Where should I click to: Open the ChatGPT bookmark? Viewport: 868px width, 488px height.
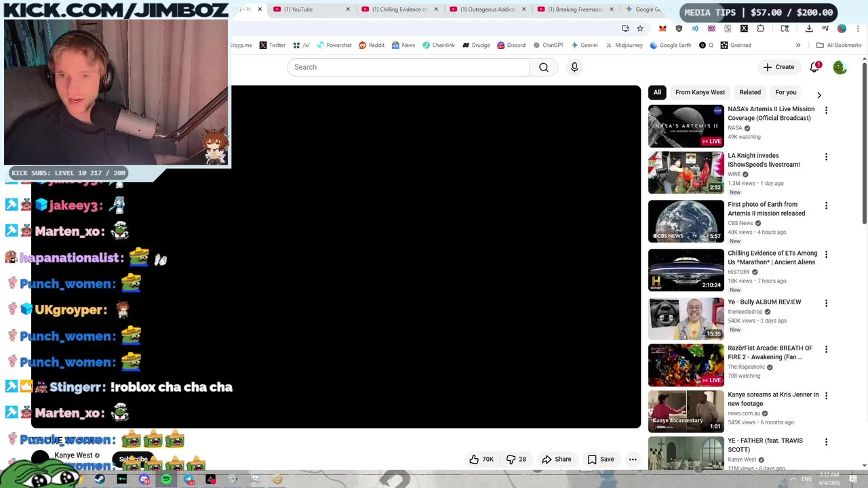[x=548, y=45]
